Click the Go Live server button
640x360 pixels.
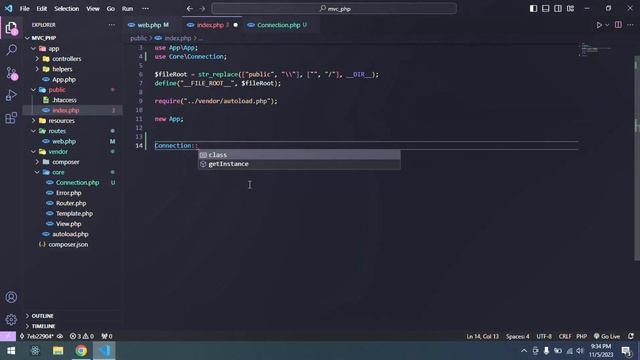click(607, 336)
